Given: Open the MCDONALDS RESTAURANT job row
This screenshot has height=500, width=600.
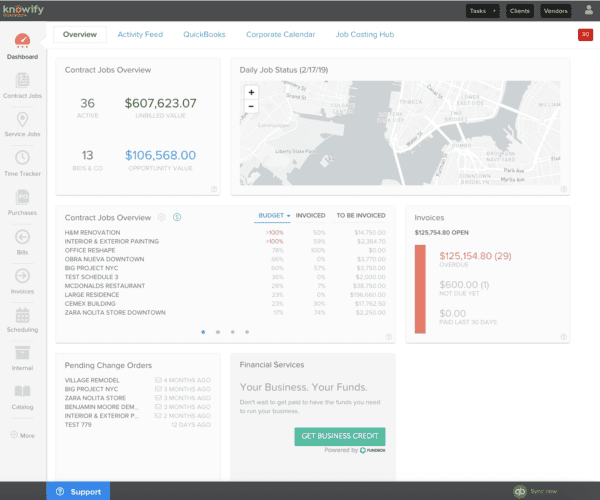Looking at the screenshot, I should [225, 286].
